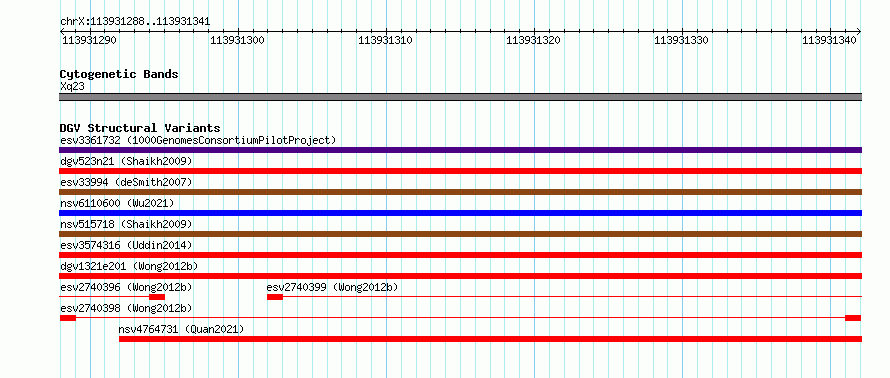
Task: Open nsv515718 (Shaikh2009) label
Action: [x=126, y=224]
